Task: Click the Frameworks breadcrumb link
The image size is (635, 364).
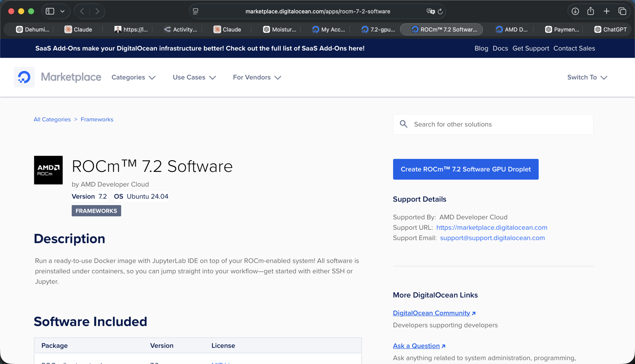Action: (97, 120)
